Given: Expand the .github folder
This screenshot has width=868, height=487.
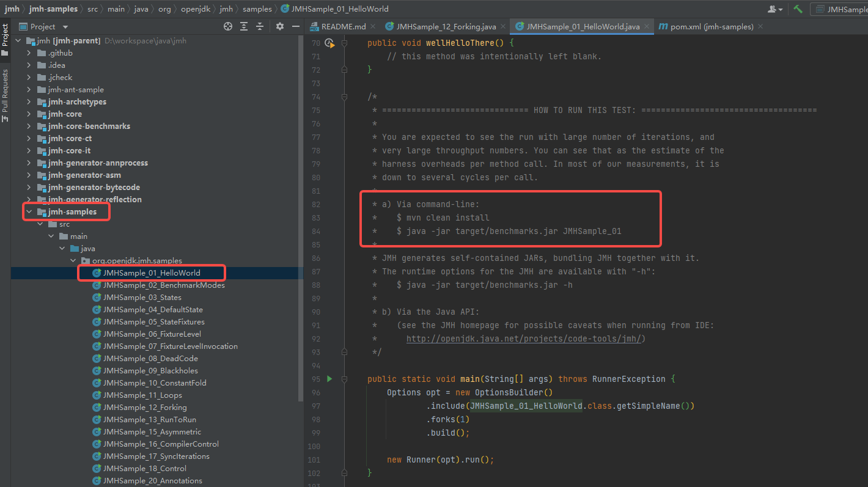Looking at the screenshot, I should click(x=29, y=53).
